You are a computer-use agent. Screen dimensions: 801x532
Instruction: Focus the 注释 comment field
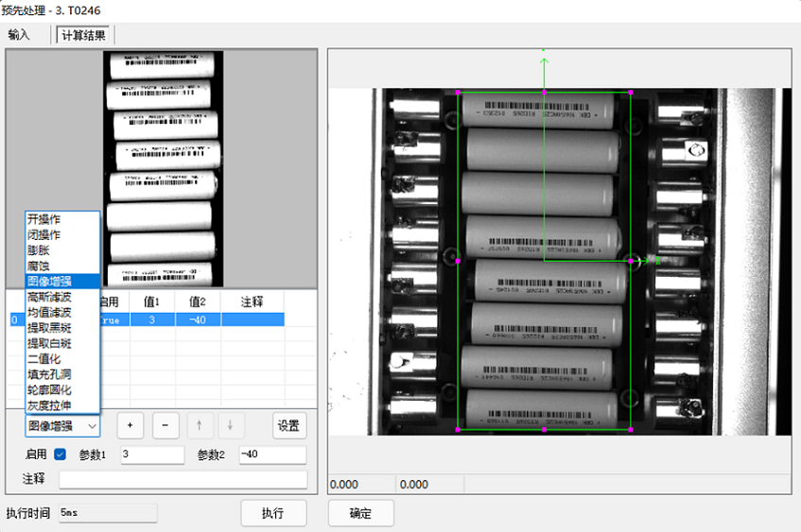[183, 479]
